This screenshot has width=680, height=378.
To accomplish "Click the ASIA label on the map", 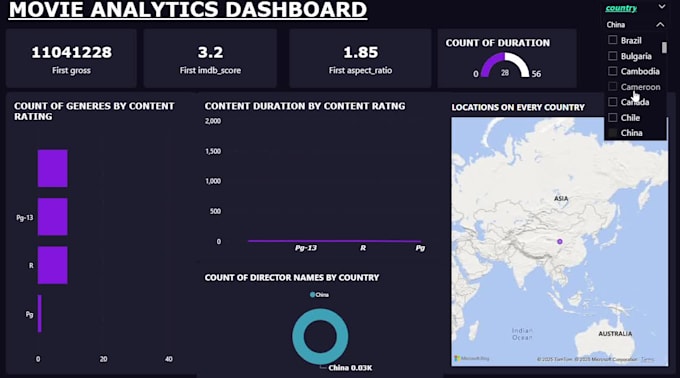I will tap(561, 199).
